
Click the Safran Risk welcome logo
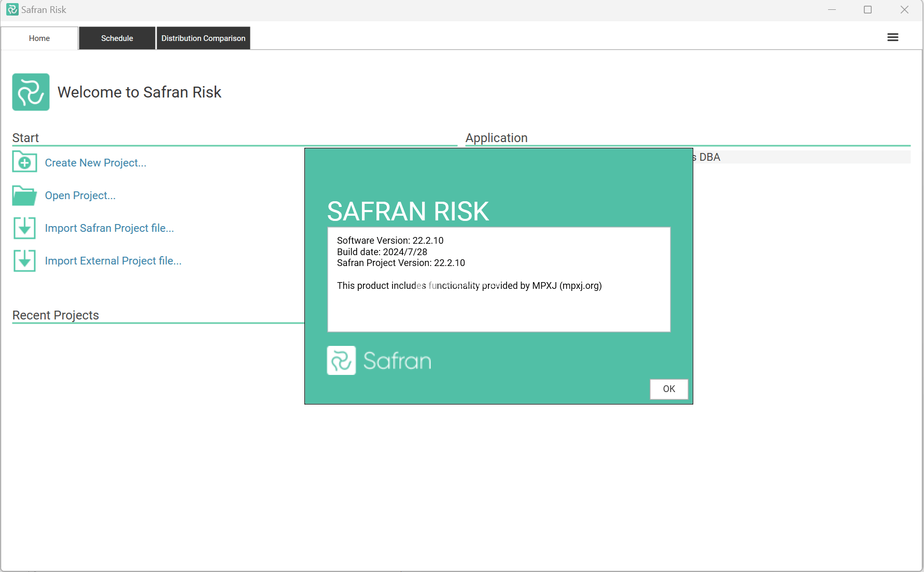click(31, 92)
